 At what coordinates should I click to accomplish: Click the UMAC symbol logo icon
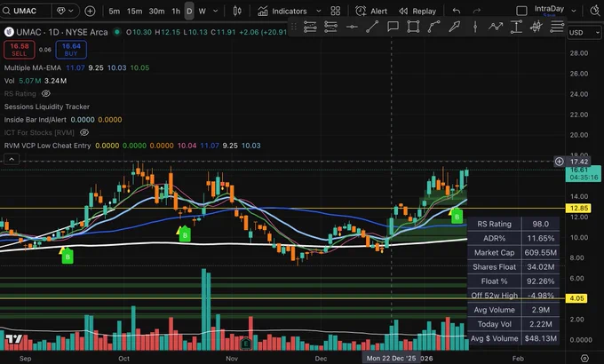(x=9, y=32)
